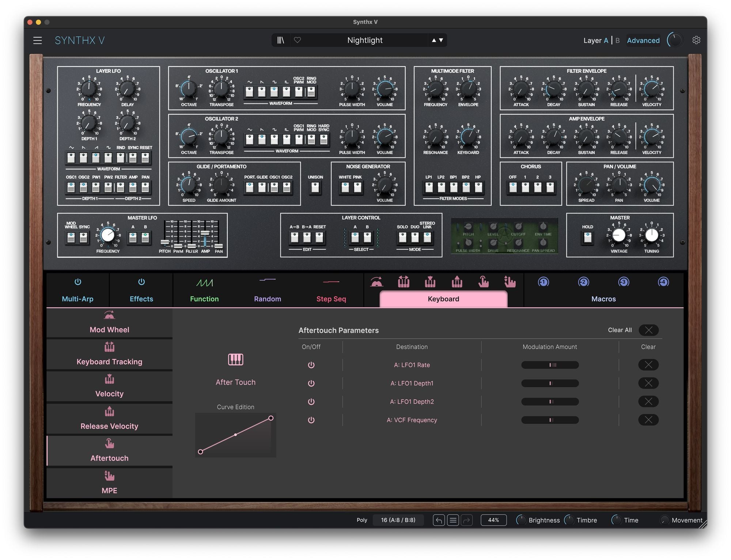Open the 44% zoom level dropdown
The height and width of the screenshot is (560, 731).
pos(493,520)
